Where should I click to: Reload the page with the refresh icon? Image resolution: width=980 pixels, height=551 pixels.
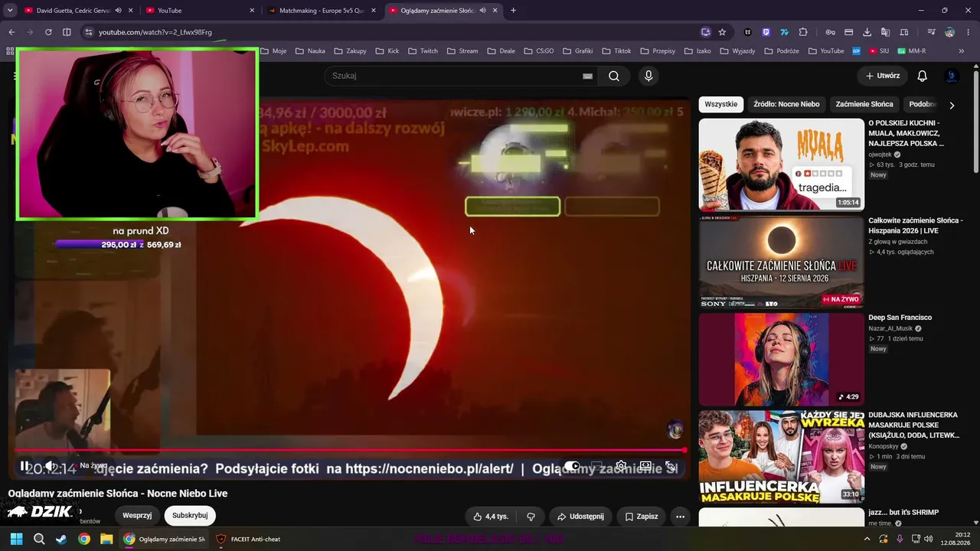pos(48,32)
